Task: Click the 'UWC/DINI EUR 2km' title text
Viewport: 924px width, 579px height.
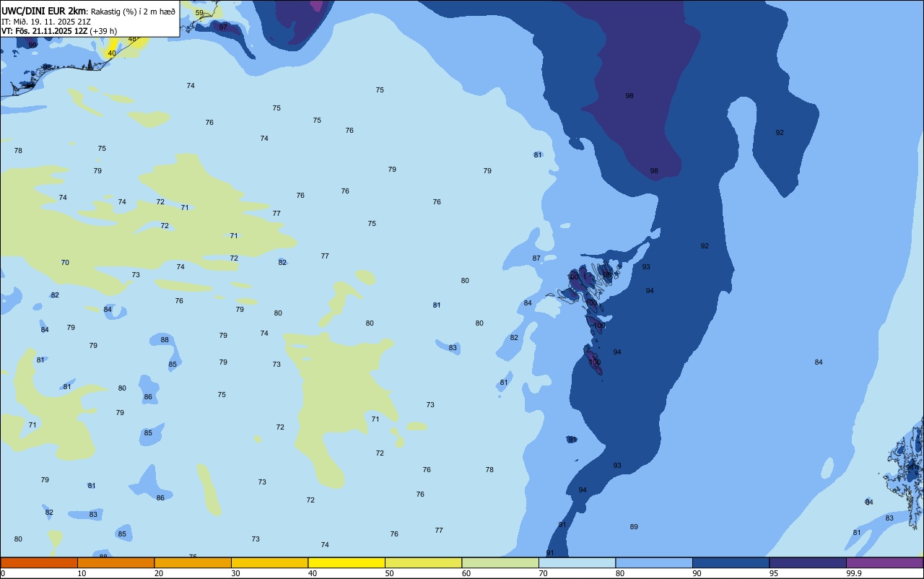Action: 44,11
